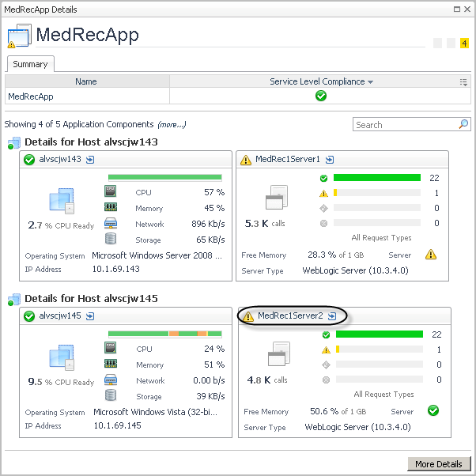Click the More Details button

(438, 464)
